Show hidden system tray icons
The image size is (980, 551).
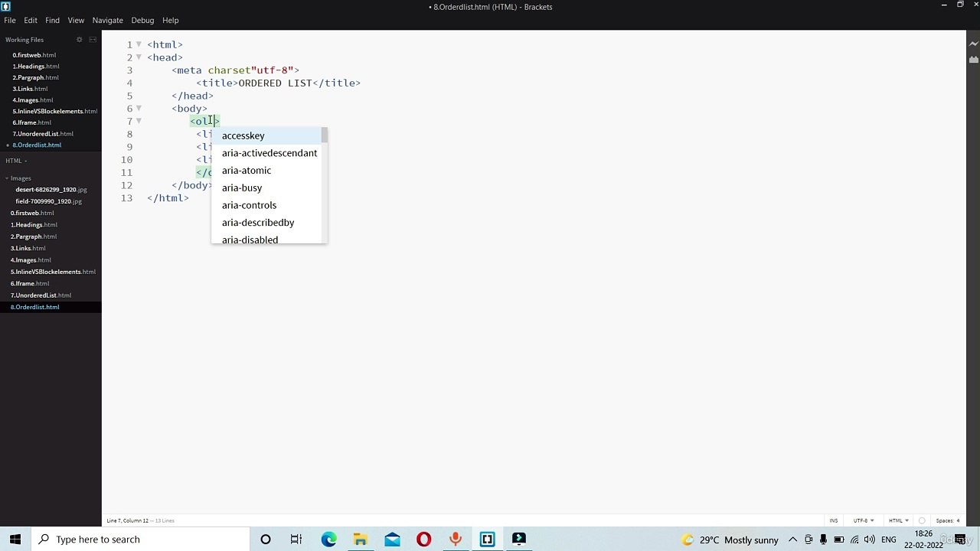(793, 540)
